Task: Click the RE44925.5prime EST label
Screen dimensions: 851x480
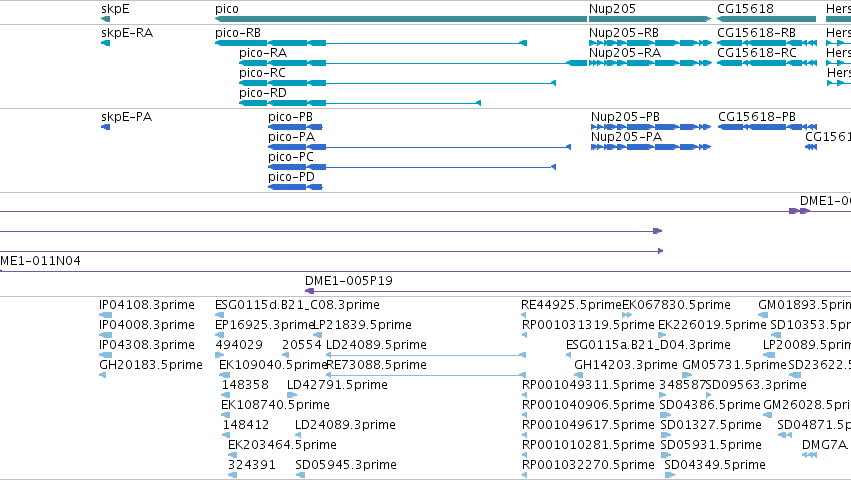Action: click(571, 305)
